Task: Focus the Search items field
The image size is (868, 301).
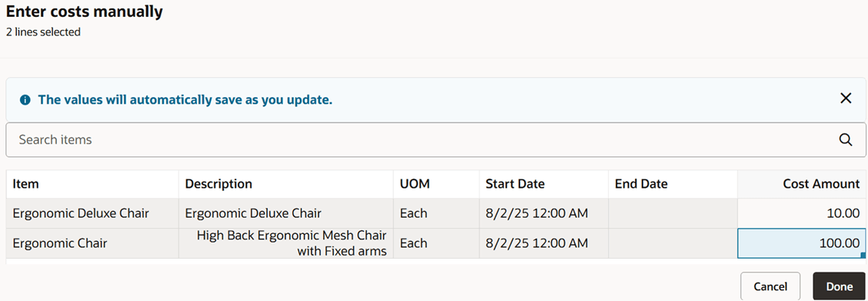Action: pos(436,140)
